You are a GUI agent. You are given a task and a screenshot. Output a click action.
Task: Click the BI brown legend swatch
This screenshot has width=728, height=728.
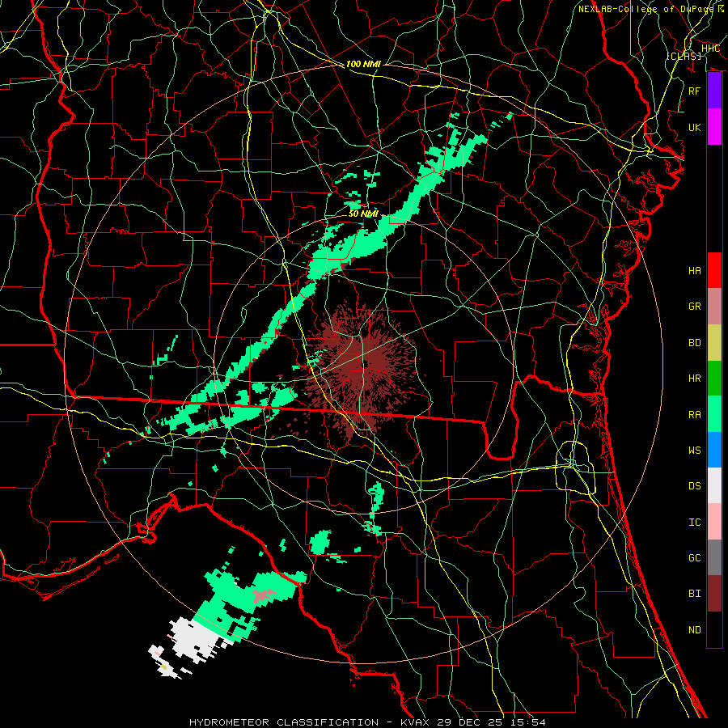[714, 594]
